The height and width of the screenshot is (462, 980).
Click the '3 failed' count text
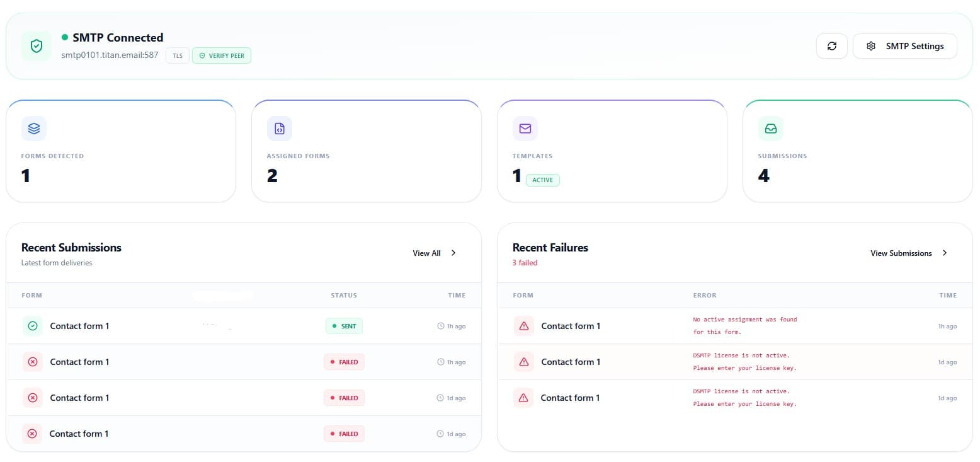[525, 263]
